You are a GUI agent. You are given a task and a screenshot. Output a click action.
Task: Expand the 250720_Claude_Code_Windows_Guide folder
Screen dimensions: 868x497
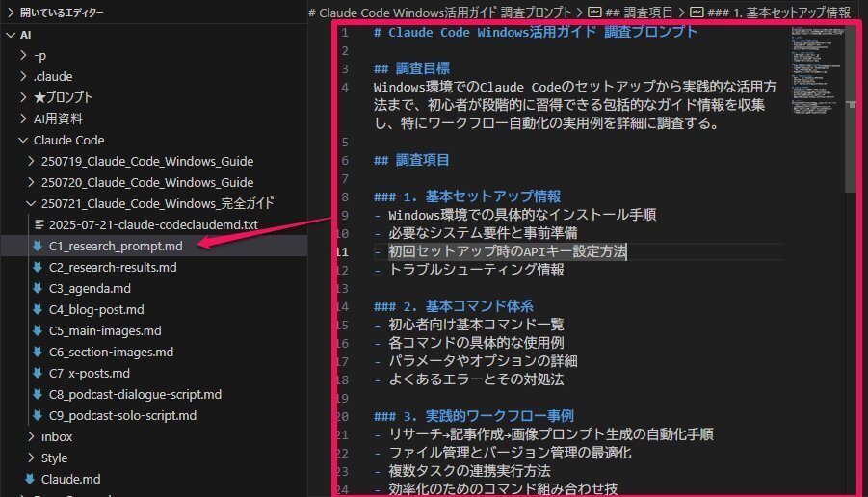click(x=31, y=182)
